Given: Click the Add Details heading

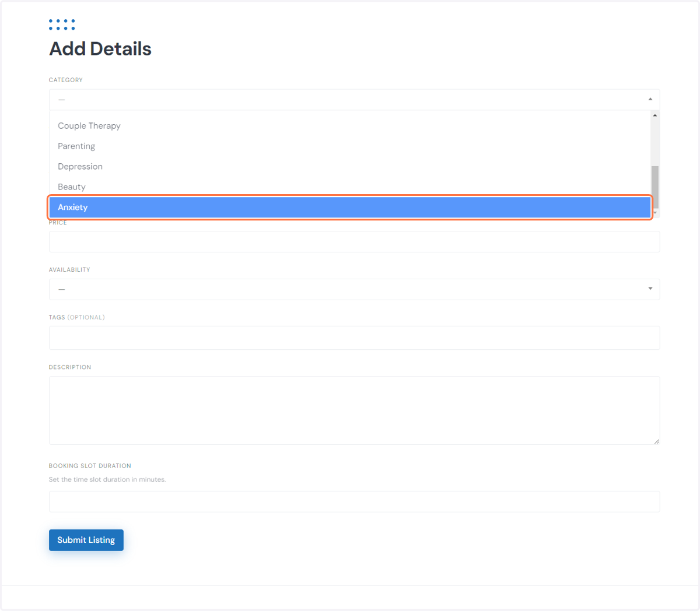Looking at the screenshot, I should click(100, 49).
